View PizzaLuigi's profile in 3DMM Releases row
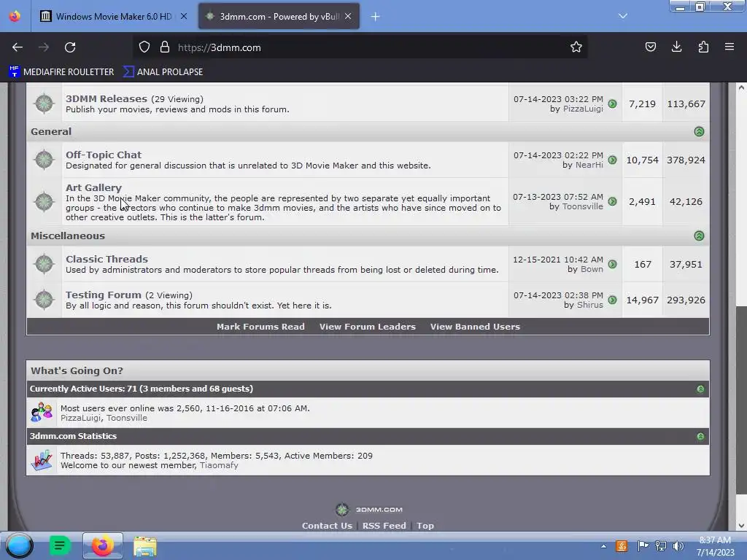The image size is (747, 560). 583,109
